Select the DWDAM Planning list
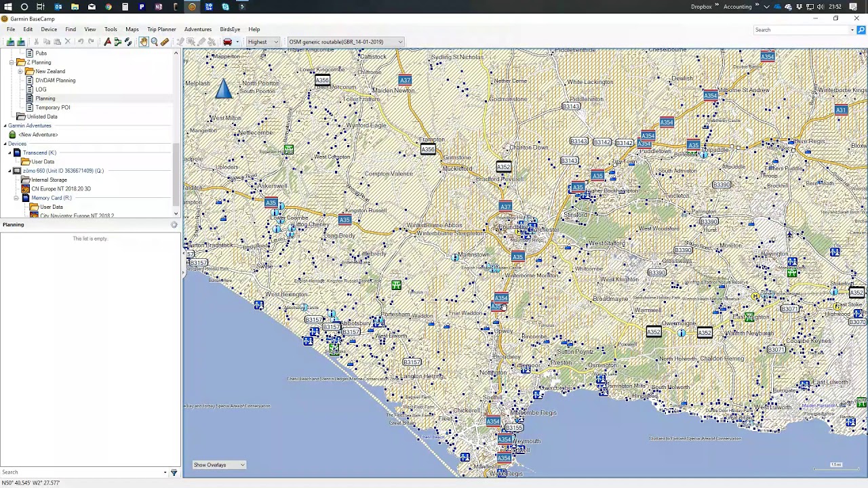The height and width of the screenshot is (488, 868). coord(55,81)
